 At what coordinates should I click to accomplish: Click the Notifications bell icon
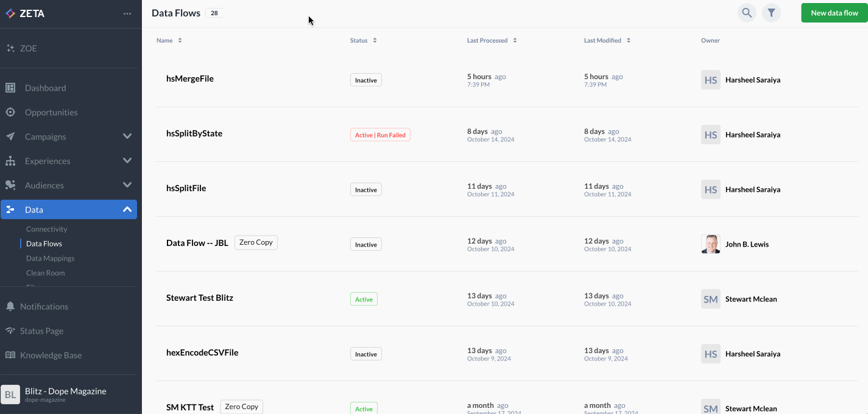coord(10,306)
